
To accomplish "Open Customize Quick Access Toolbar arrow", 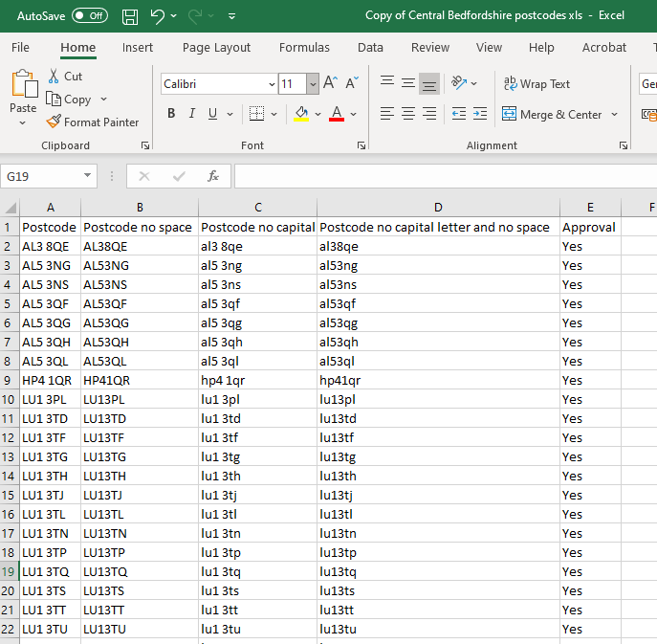I will [x=231, y=16].
